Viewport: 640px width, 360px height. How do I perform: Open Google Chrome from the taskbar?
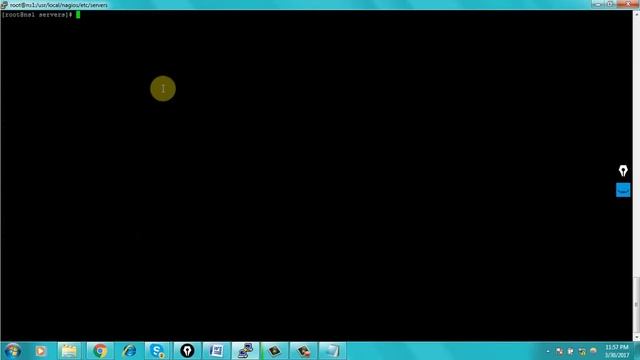[100, 351]
